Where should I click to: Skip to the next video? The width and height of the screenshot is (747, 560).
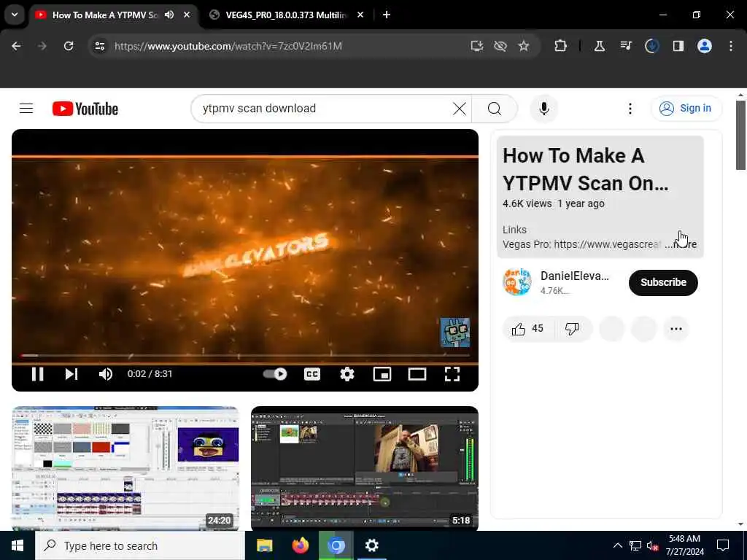pos(71,374)
